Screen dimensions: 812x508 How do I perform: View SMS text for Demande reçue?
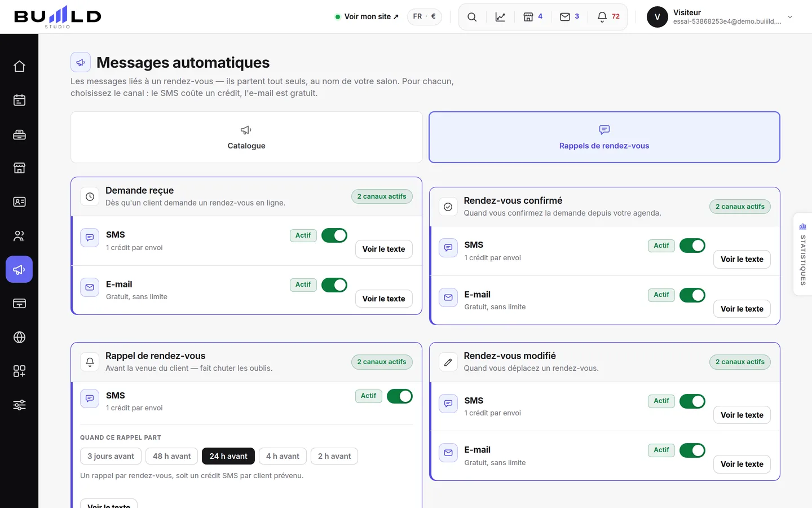pyautogui.click(x=384, y=249)
